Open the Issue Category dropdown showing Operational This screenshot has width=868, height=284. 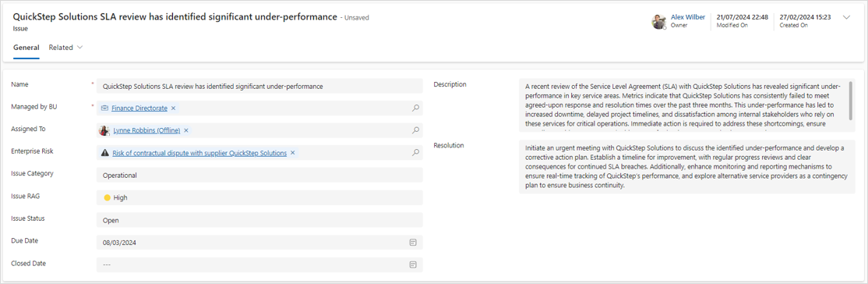(259, 176)
